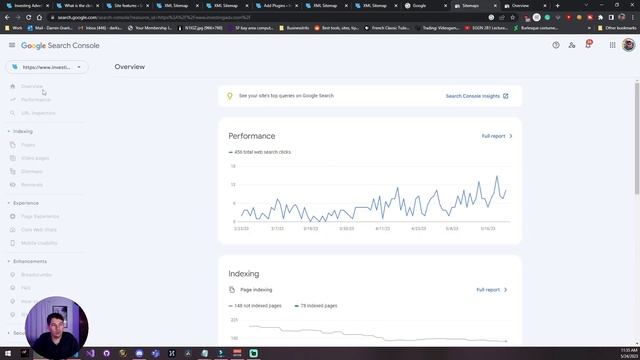Go to the browser home page
Image resolution: width=640 pixels, height=360 pixels.
click(x=39, y=18)
